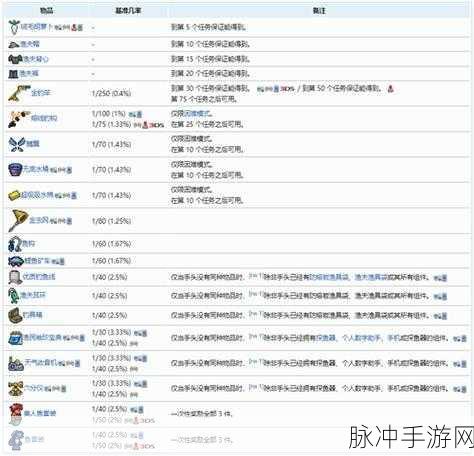The width and height of the screenshot is (474, 456).
Task: Select the 1/75 (1.33%) chance value
Action: point(111,125)
